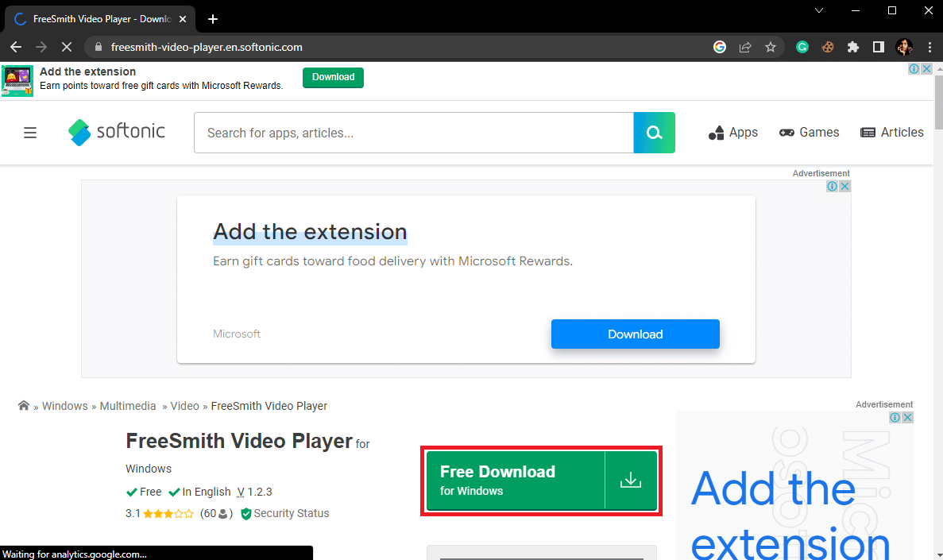Click the three-star rating
Image resolution: width=943 pixels, height=560 pixels.
pyautogui.click(x=168, y=514)
